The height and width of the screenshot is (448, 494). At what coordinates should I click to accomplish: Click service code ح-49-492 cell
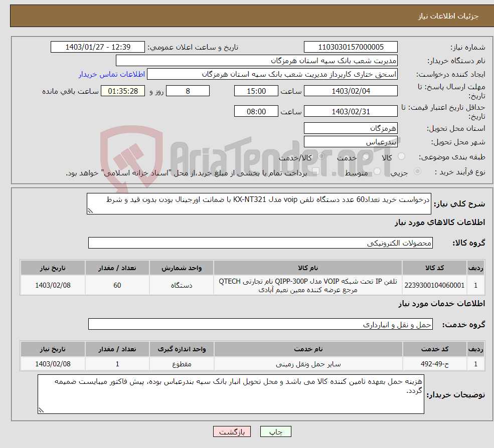(434, 364)
